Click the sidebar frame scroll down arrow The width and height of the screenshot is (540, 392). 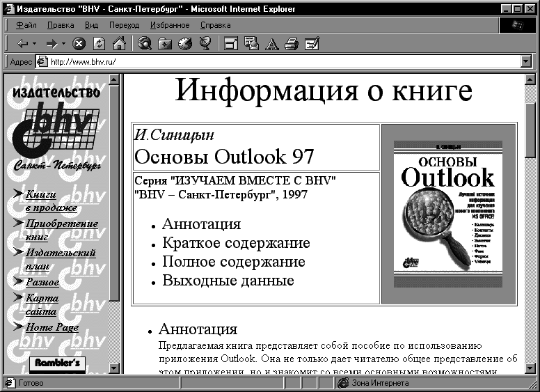click(x=114, y=368)
